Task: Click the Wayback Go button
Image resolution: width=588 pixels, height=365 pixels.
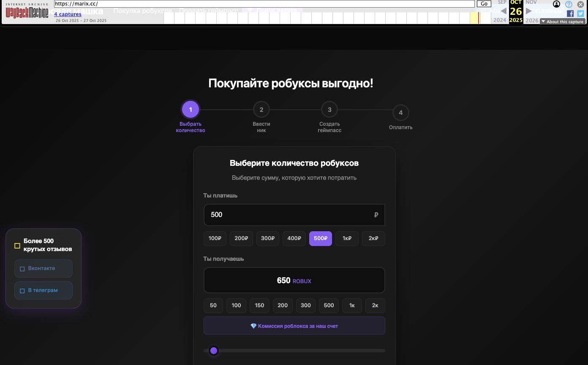Action: tap(484, 4)
